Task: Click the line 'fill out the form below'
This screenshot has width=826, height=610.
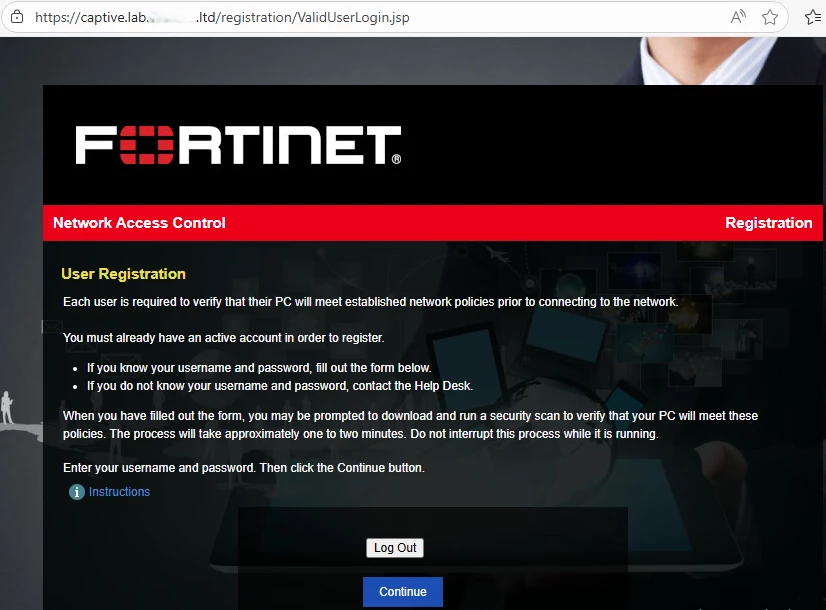Action: click(x=259, y=368)
